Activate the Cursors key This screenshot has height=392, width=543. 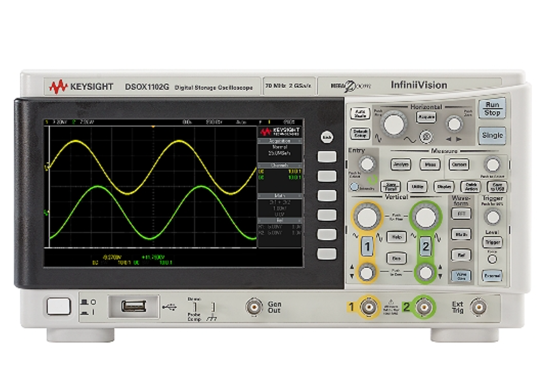459,164
